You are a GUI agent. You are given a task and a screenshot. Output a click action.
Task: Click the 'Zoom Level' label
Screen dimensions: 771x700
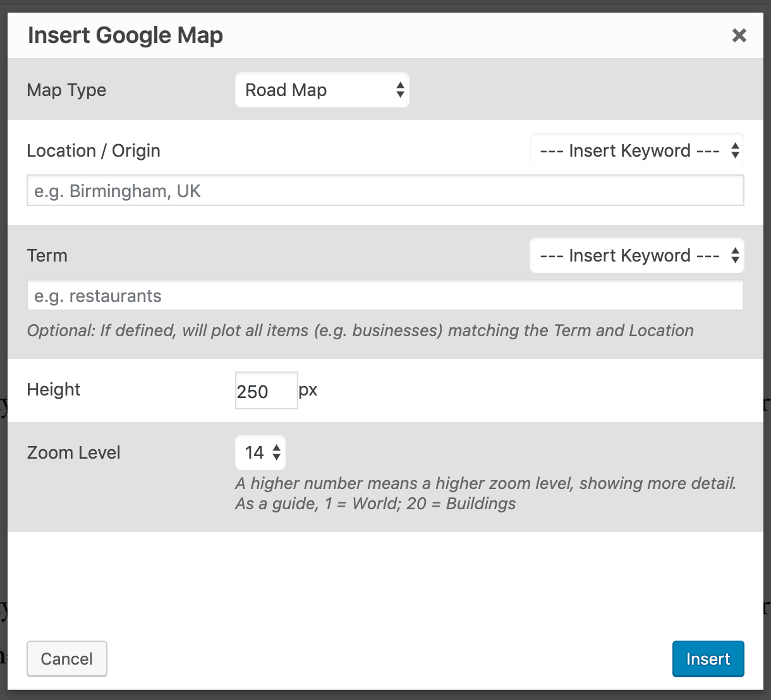(x=74, y=453)
